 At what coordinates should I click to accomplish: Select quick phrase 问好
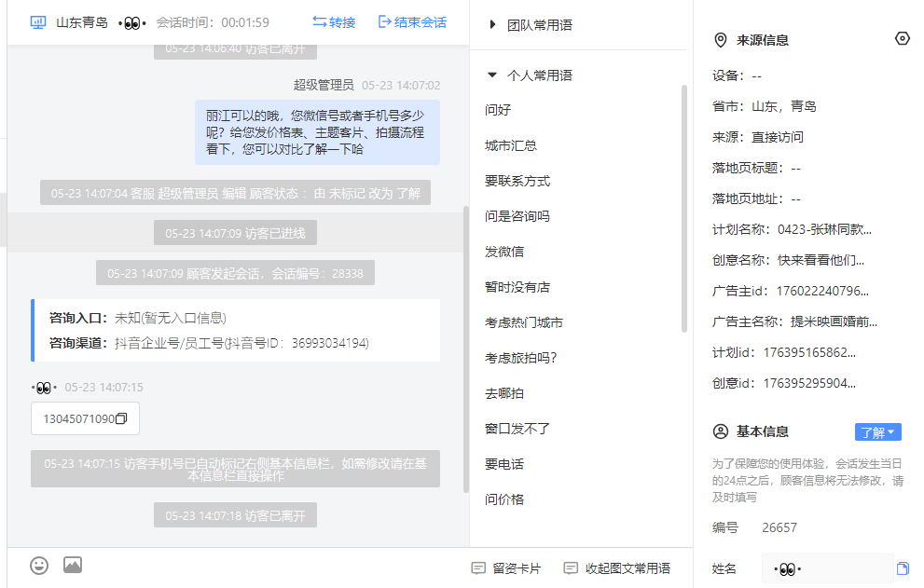click(498, 110)
